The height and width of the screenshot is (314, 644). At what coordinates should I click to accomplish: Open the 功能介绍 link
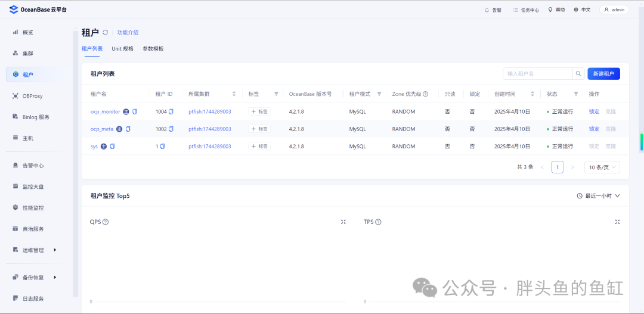(x=128, y=32)
